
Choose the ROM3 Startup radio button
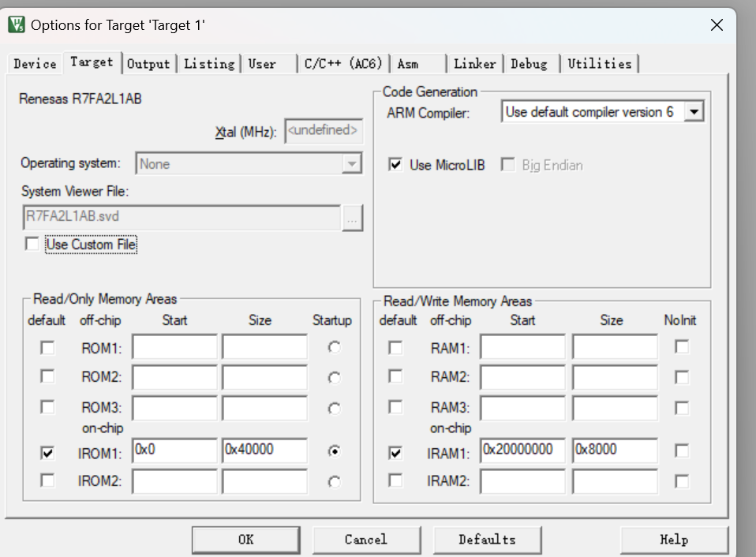click(334, 409)
